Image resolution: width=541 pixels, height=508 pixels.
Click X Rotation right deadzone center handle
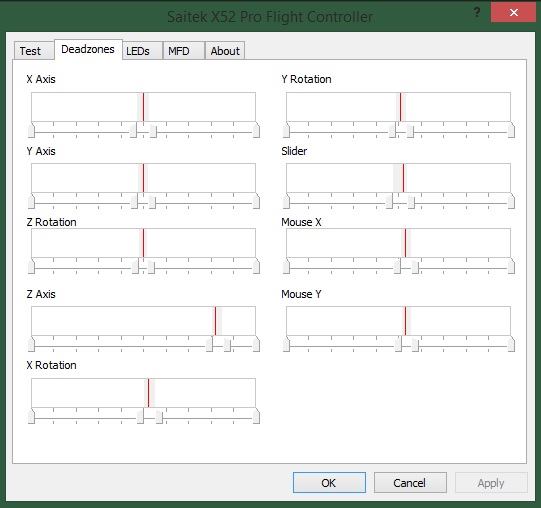pyautogui.click(x=159, y=417)
